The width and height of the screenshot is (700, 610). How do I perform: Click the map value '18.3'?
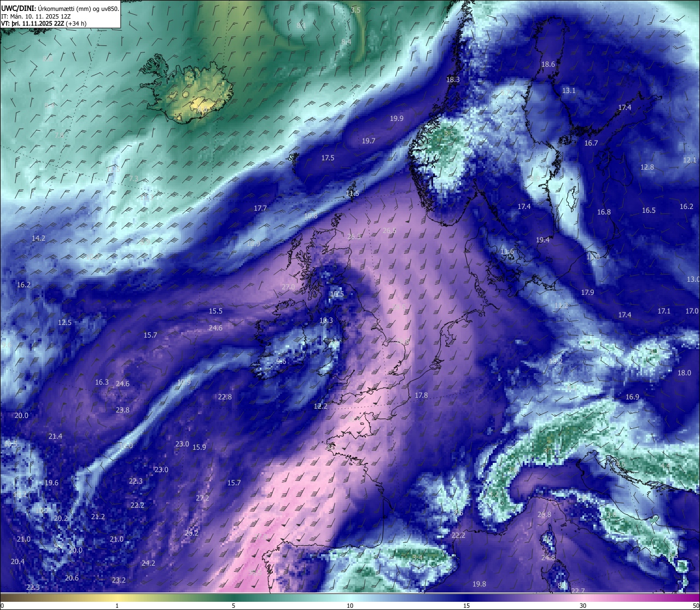pyautogui.click(x=453, y=79)
